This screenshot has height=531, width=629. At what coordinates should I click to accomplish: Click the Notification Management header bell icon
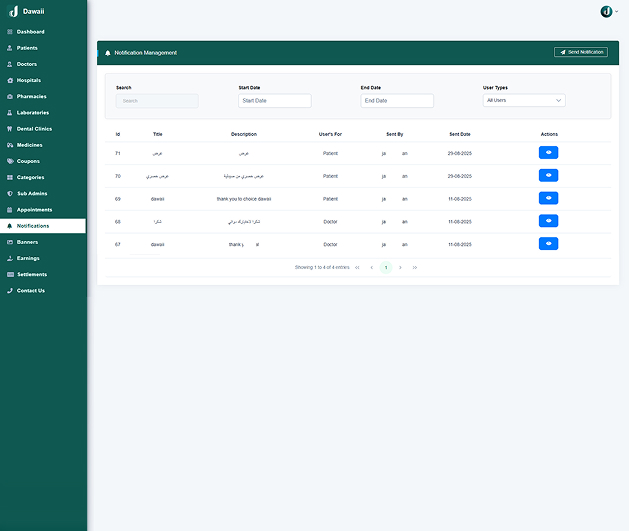click(x=108, y=53)
